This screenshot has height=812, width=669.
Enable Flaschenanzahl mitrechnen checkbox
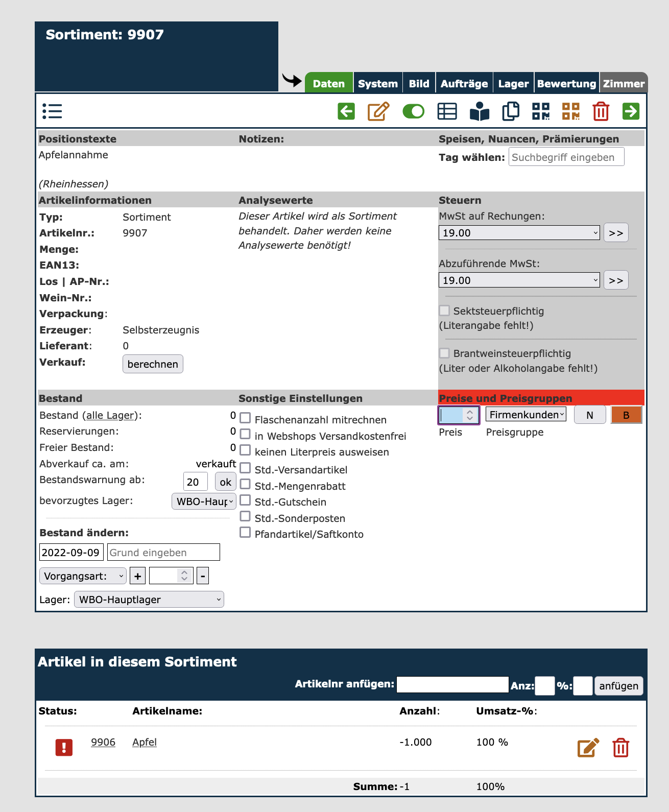[x=246, y=418]
